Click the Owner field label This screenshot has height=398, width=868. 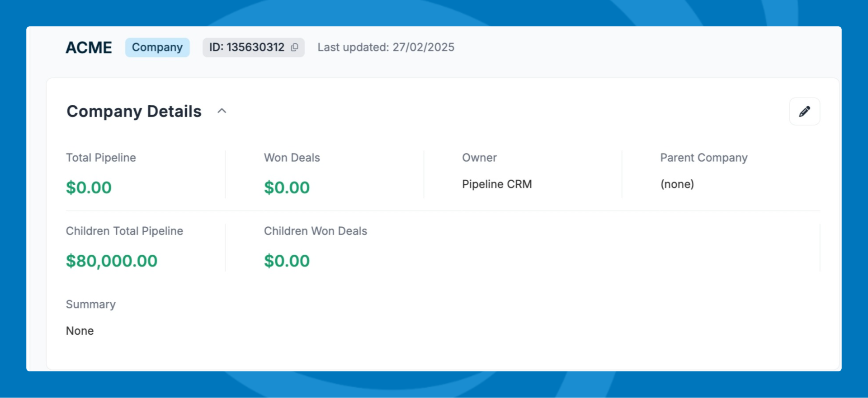pos(479,158)
